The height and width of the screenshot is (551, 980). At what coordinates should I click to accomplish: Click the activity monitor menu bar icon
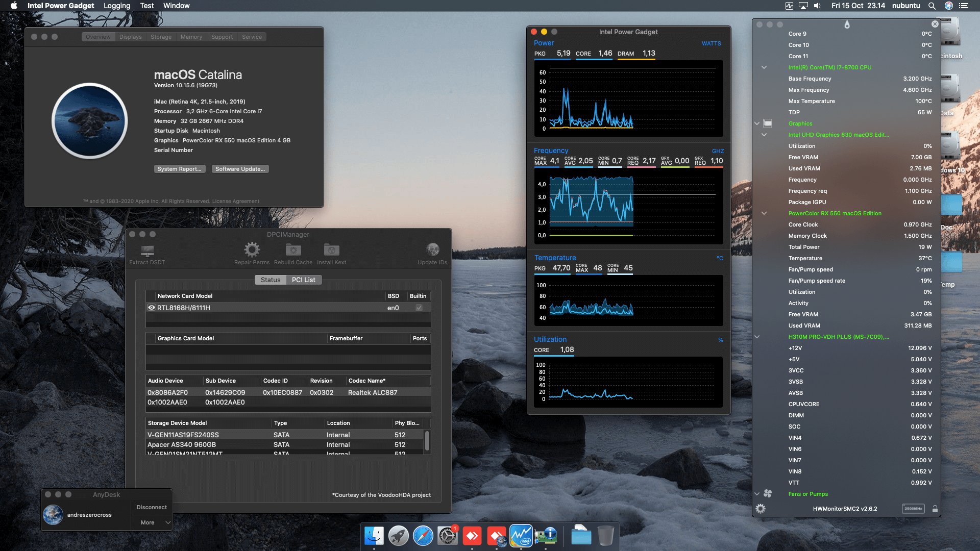pyautogui.click(x=789, y=6)
